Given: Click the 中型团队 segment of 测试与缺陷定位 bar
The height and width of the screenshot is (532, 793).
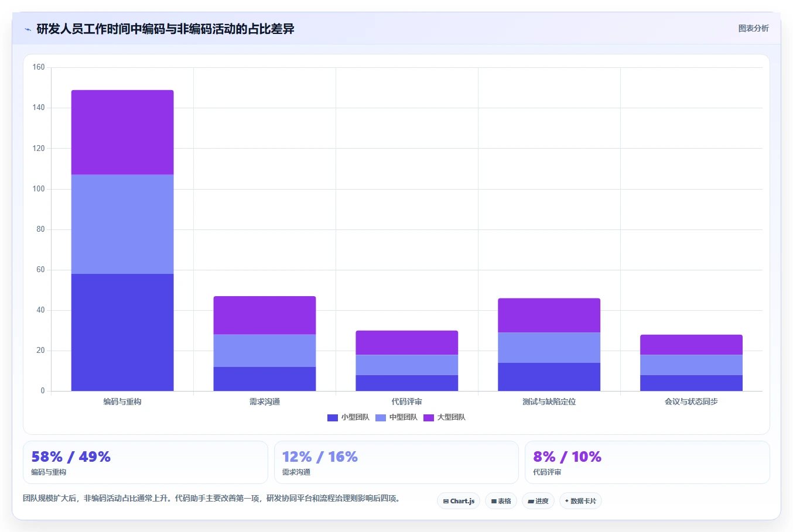Looking at the screenshot, I should [x=549, y=348].
